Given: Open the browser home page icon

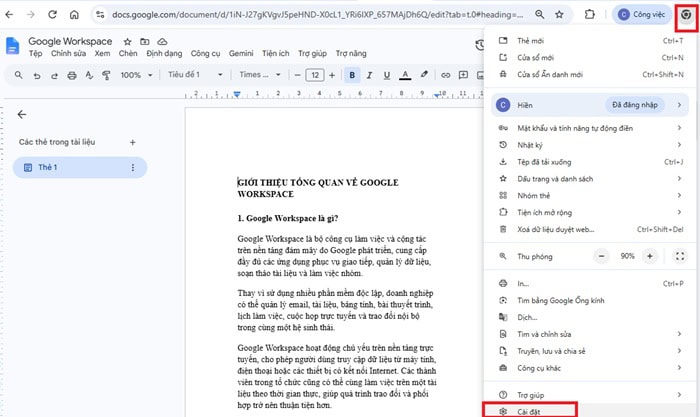Looking at the screenshot, I should coord(74,15).
